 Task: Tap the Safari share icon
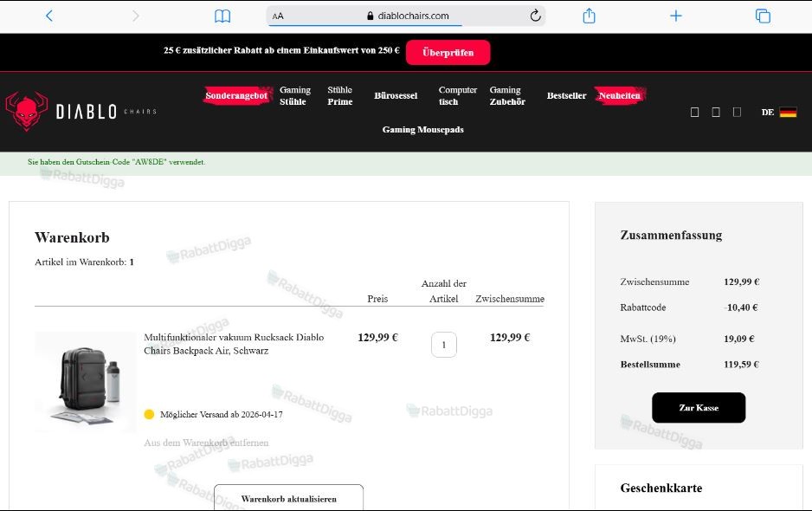click(589, 16)
